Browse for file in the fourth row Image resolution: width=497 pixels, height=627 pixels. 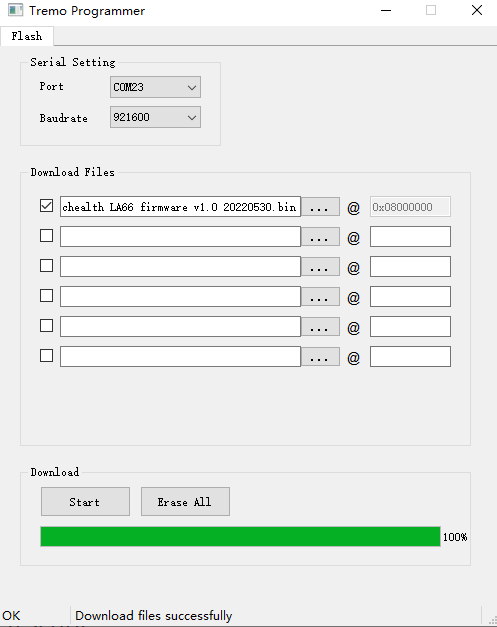click(320, 297)
